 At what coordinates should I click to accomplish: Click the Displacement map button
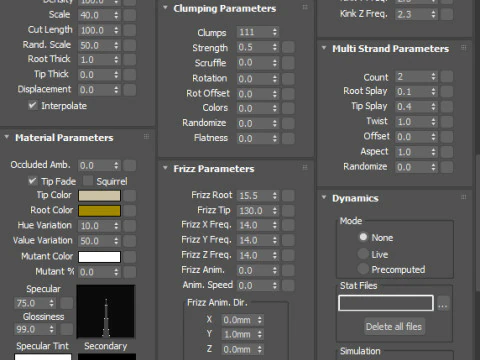[130, 90]
